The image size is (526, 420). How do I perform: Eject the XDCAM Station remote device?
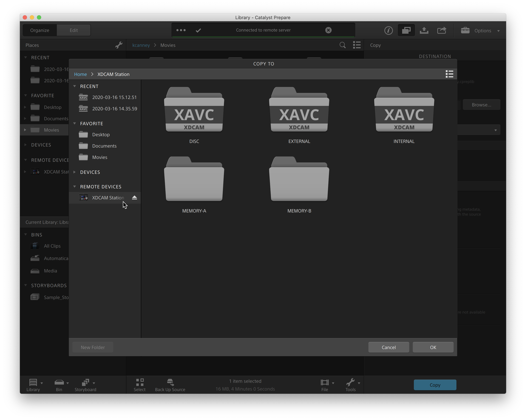pyautogui.click(x=134, y=198)
